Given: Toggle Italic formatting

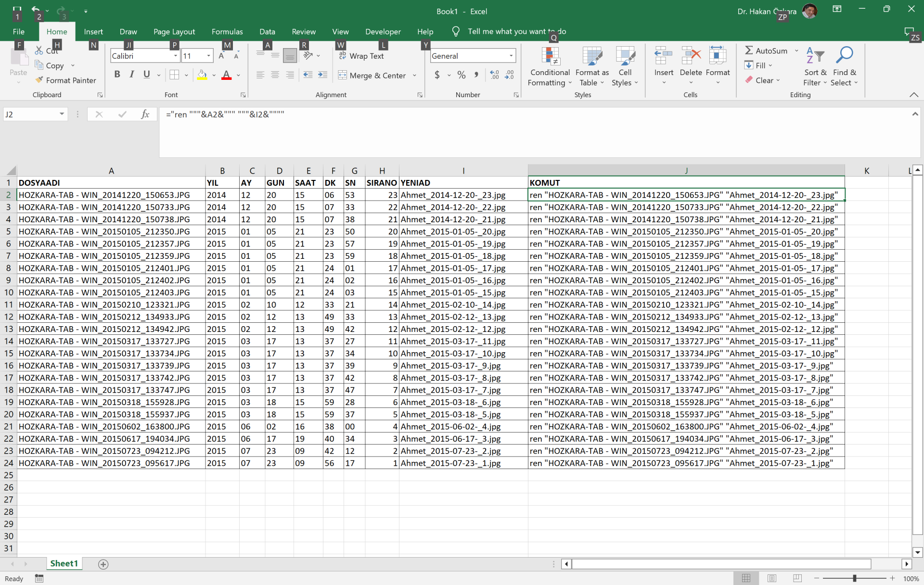Looking at the screenshot, I should [131, 75].
